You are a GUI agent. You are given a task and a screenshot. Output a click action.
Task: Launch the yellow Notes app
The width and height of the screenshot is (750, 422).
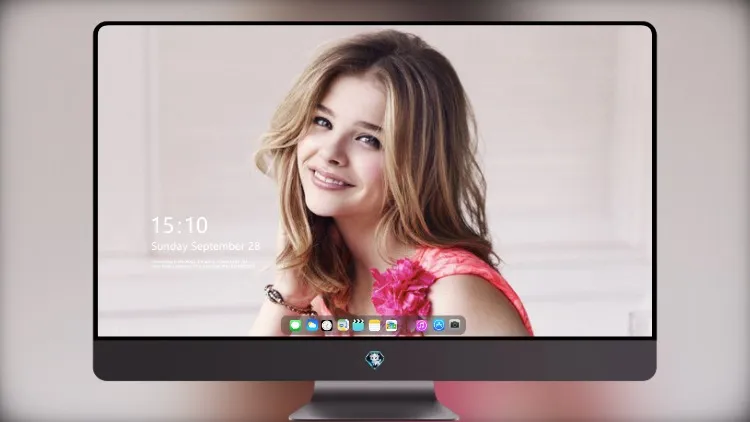375,326
